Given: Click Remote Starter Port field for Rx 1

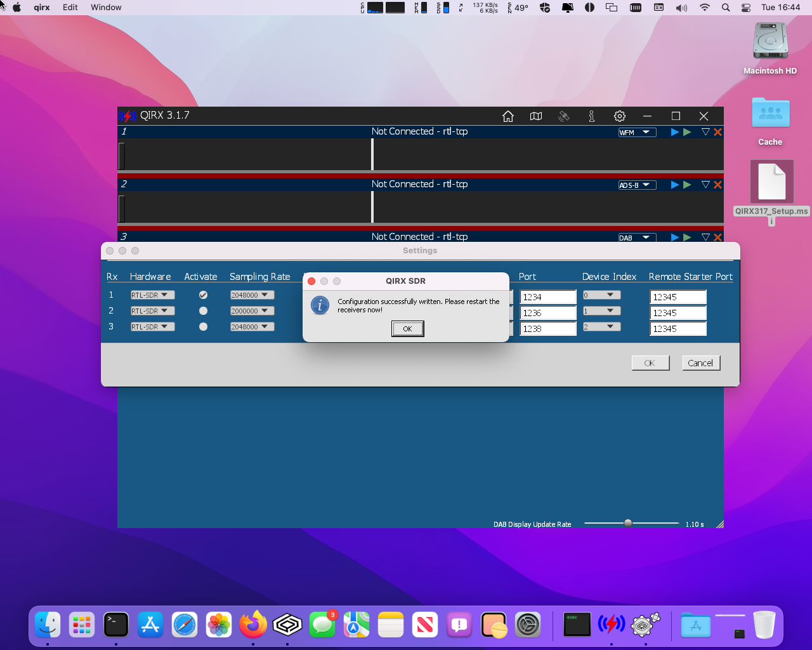Looking at the screenshot, I should tap(678, 297).
